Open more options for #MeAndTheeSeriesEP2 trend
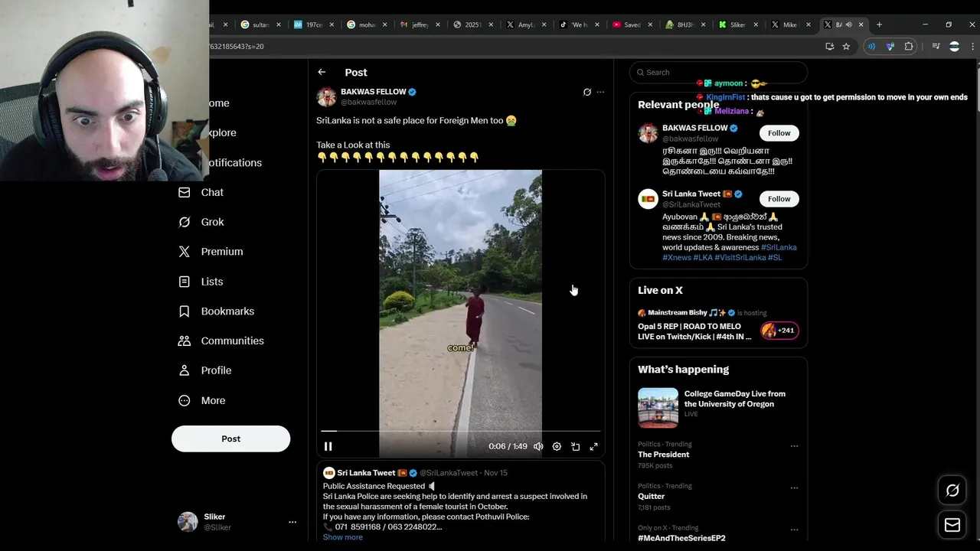 click(x=794, y=529)
